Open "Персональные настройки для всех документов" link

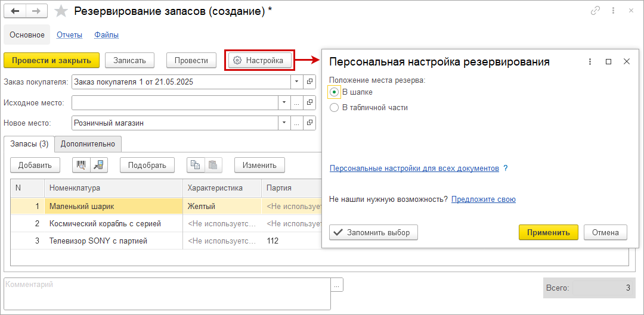[x=414, y=169]
